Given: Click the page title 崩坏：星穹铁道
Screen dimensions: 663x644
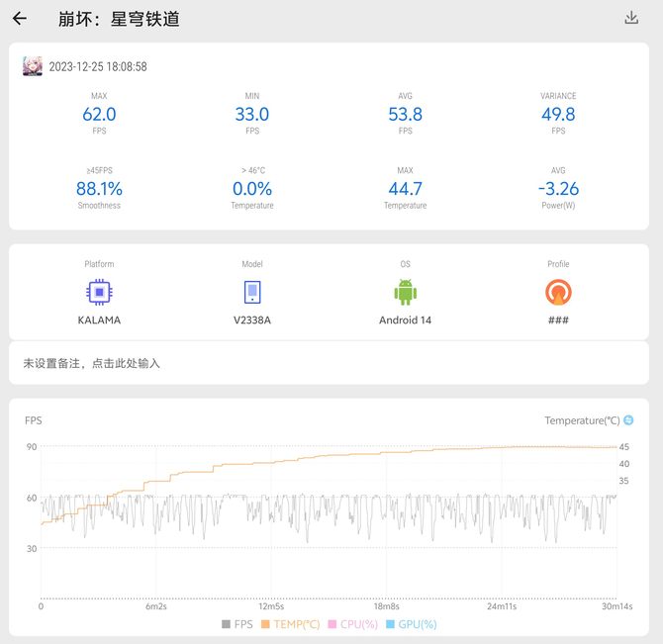Looking at the screenshot, I should tap(119, 19).
